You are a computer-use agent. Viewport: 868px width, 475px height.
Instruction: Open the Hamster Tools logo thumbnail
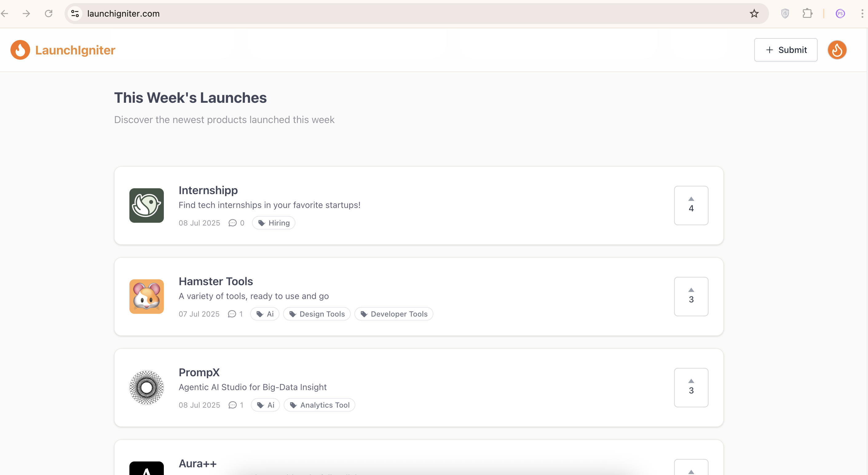click(147, 297)
